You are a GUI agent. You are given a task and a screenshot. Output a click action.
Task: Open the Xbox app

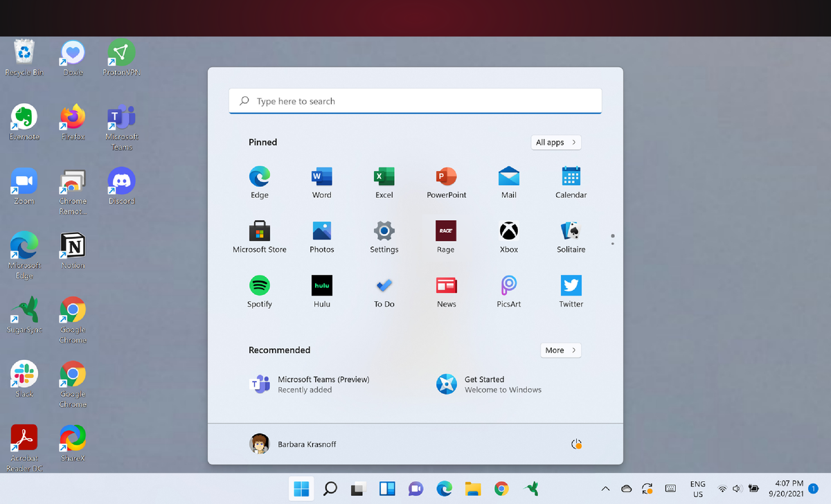[x=509, y=237]
